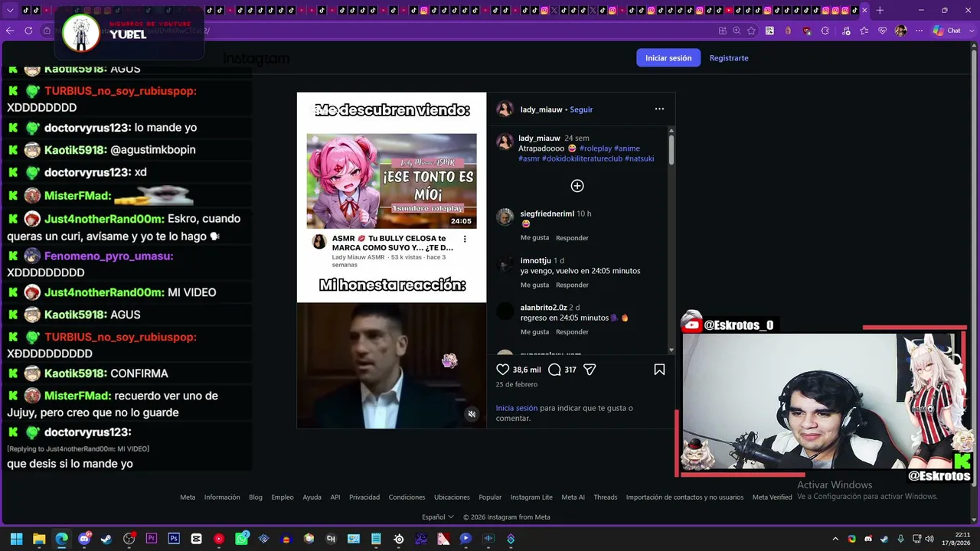Reload the page with the refresh icon
Viewport: 980px width, 551px height.
coord(28,31)
